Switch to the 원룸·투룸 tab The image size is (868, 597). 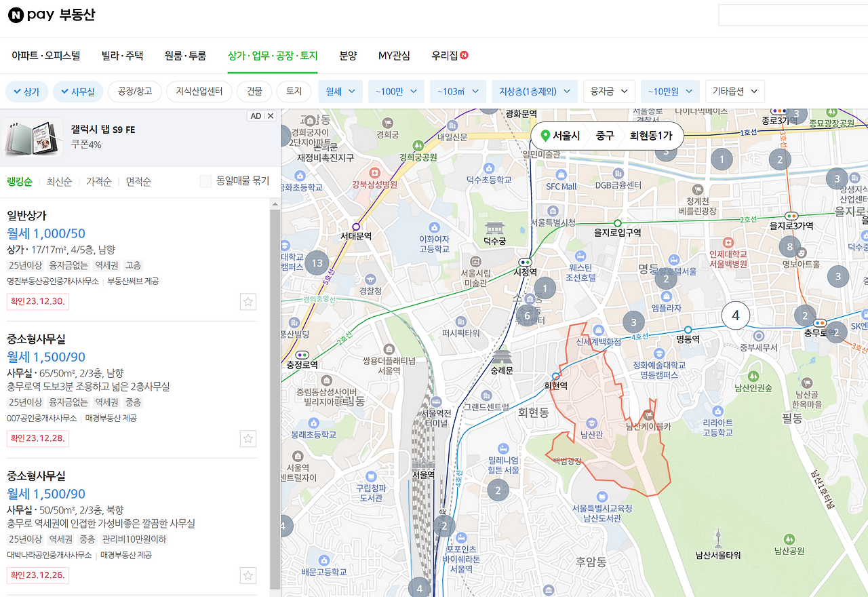185,56
